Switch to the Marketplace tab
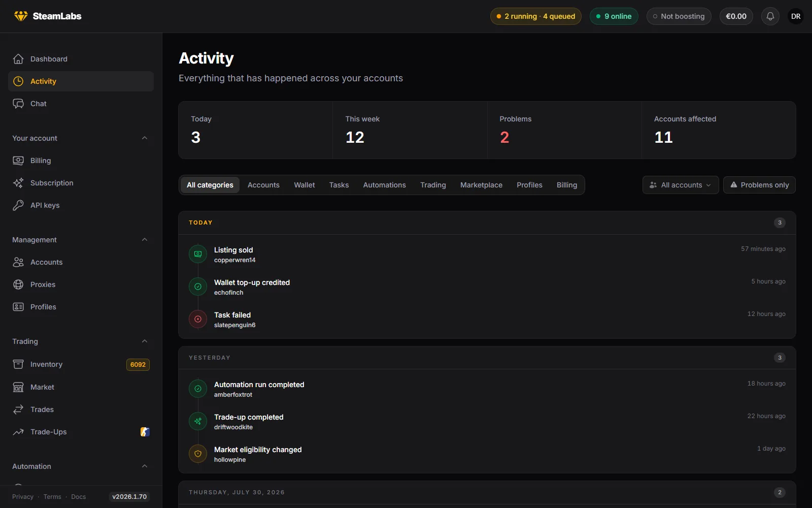Image resolution: width=812 pixels, height=508 pixels. (x=481, y=185)
